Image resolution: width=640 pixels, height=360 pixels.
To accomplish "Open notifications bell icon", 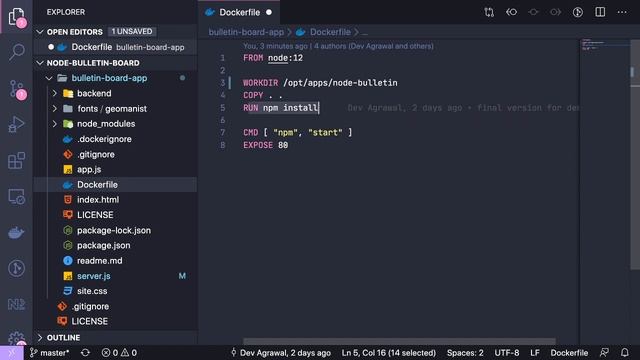I will click(x=624, y=353).
